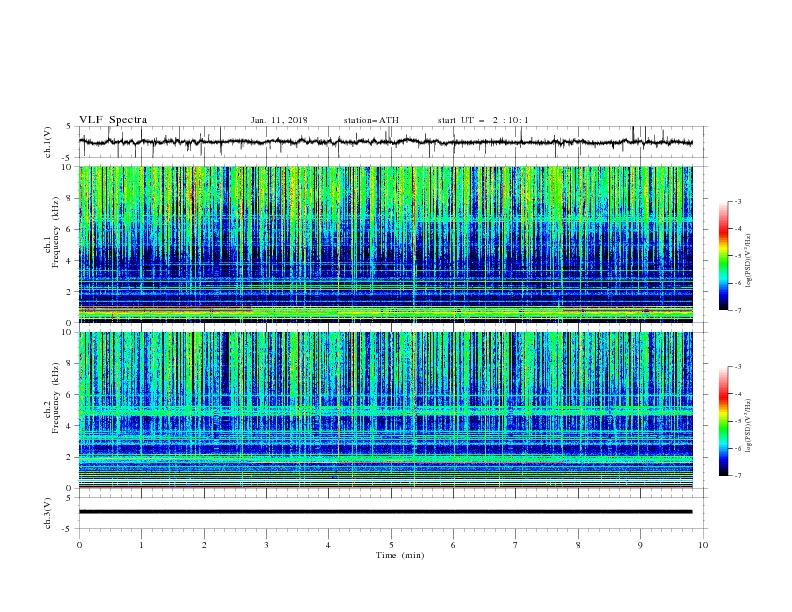Image resolution: width=792 pixels, height=612 pixels.
Task: Select the ch.1 "log(PSD)(V²/Hz)" colorbar label
Action: [x=748, y=261]
